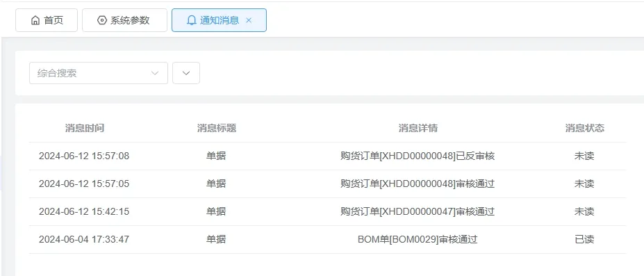Click the 消息状态 column header
This screenshot has height=276, width=644.
click(584, 128)
